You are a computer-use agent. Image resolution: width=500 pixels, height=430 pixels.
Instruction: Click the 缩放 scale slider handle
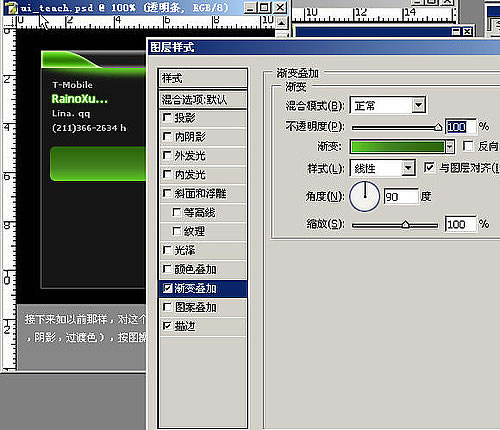pyautogui.click(x=405, y=225)
